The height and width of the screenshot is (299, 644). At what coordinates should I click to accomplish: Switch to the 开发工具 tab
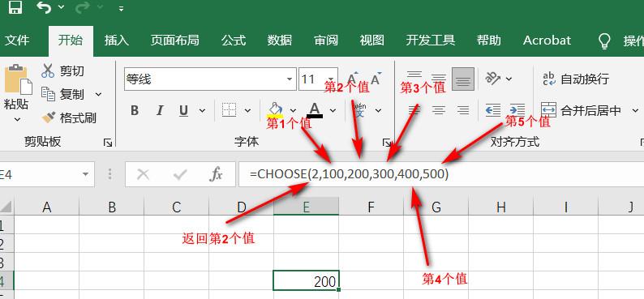coord(431,41)
